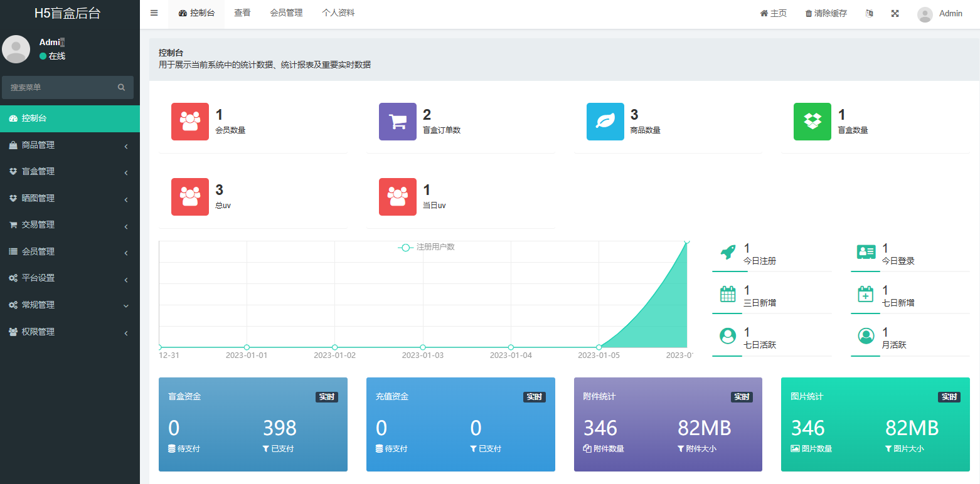980x484 pixels.
Task: Open the 个人资料 tab
Action: coord(338,13)
